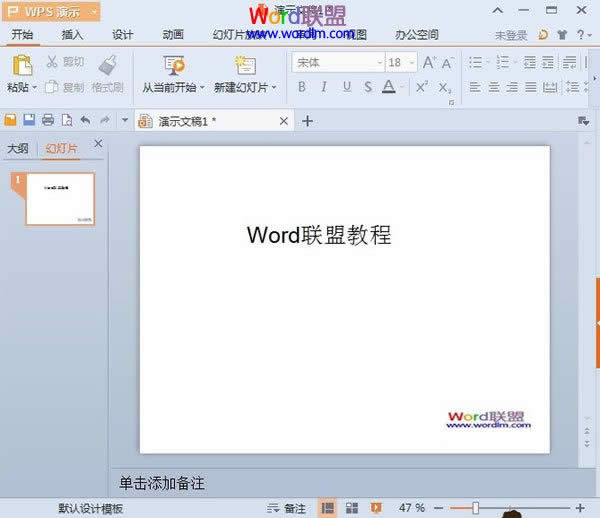Click 备注 notes button in status bar
This screenshot has width=600, height=518.
click(x=288, y=508)
